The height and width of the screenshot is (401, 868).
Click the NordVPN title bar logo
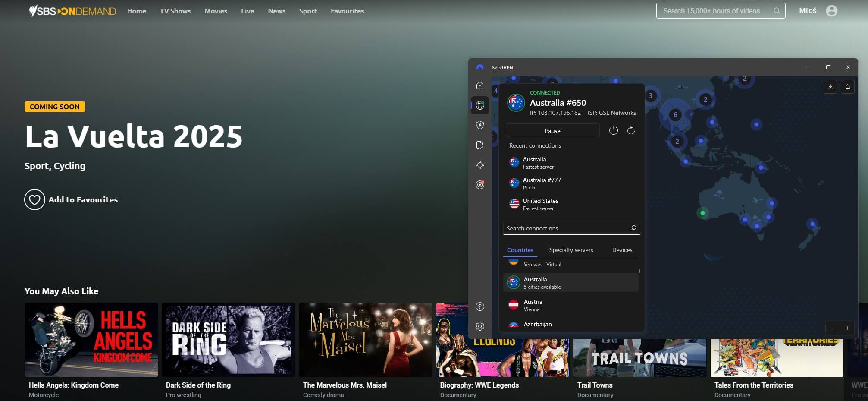(480, 67)
